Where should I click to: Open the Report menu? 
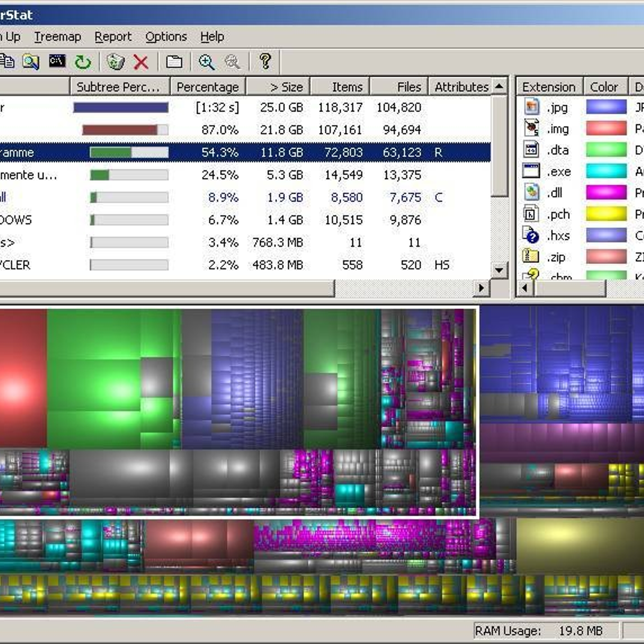[x=113, y=36]
